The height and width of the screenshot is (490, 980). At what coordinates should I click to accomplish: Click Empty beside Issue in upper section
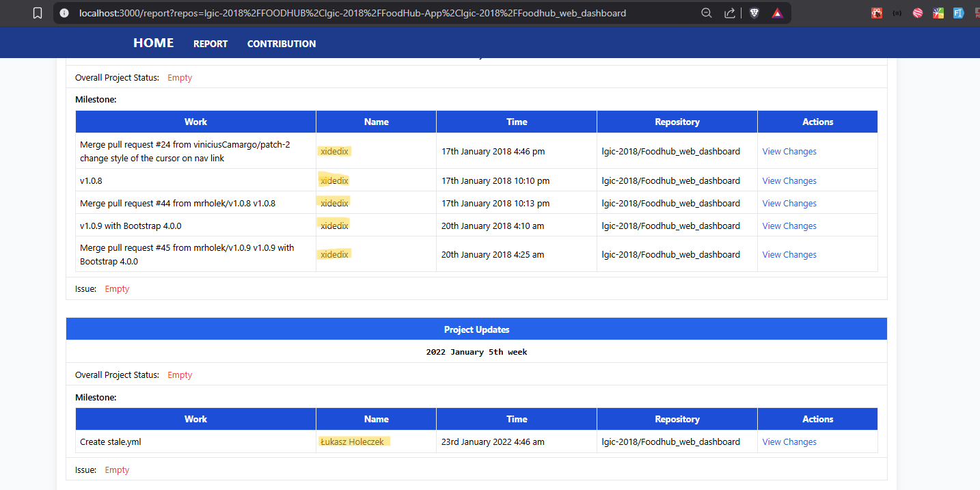(117, 289)
